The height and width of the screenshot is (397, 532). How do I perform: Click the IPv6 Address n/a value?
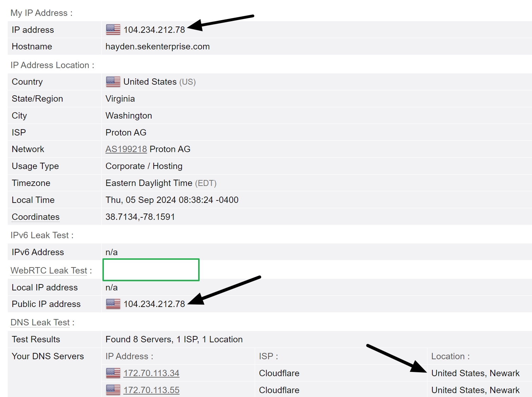(x=112, y=252)
